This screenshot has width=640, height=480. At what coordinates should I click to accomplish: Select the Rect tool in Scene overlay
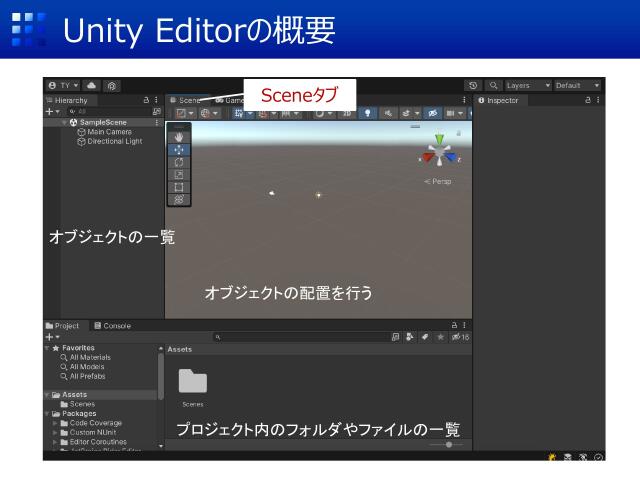[179, 187]
